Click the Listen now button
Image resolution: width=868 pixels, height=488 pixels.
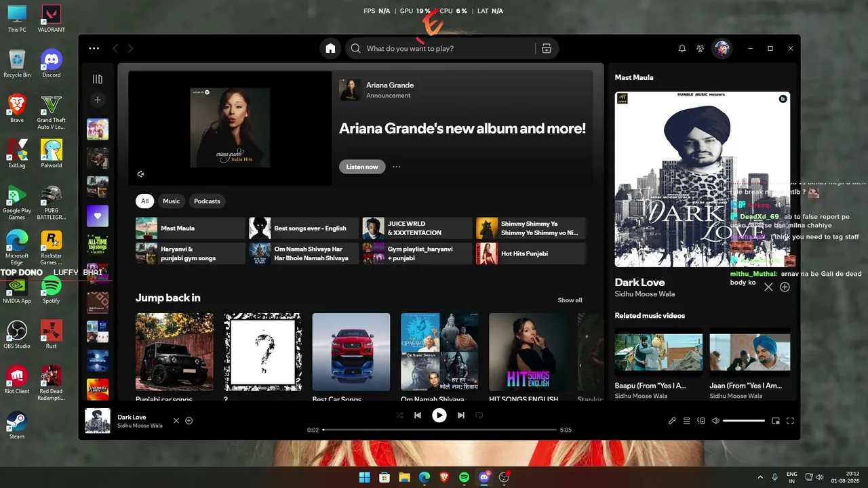pyautogui.click(x=362, y=167)
